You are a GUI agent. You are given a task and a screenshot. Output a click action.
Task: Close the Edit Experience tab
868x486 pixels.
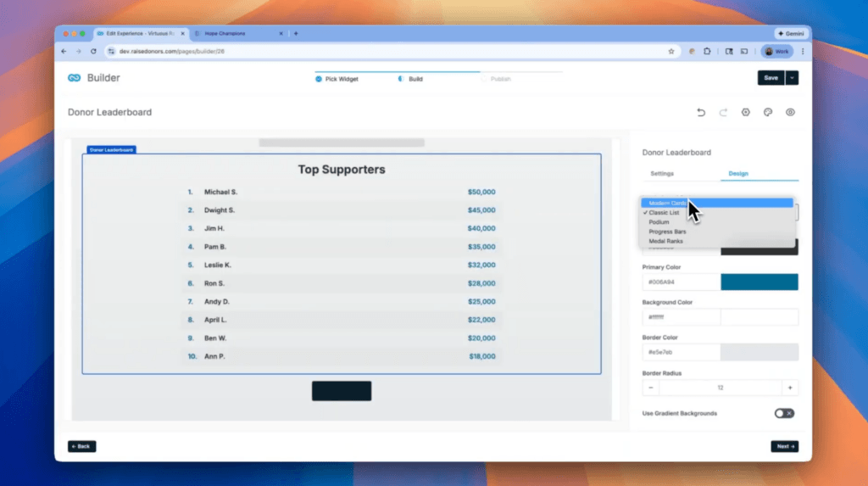183,33
